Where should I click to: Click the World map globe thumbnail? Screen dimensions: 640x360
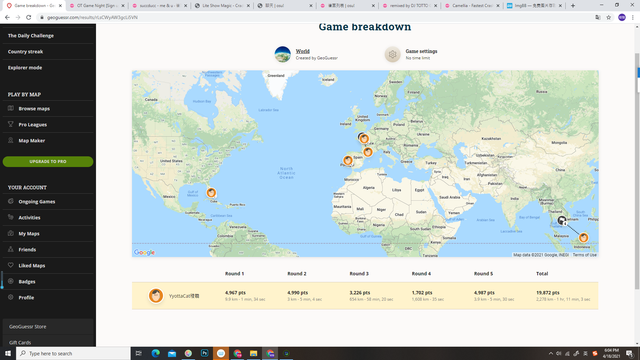(x=282, y=54)
